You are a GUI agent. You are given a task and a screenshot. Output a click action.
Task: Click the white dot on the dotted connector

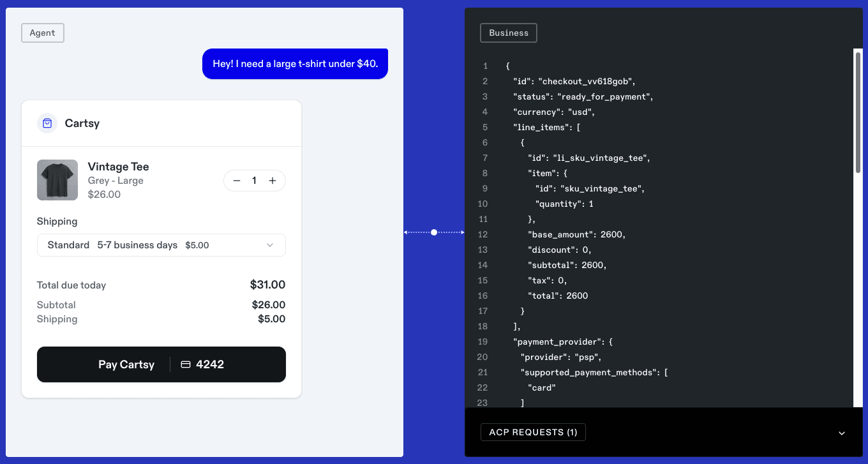pos(434,232)
